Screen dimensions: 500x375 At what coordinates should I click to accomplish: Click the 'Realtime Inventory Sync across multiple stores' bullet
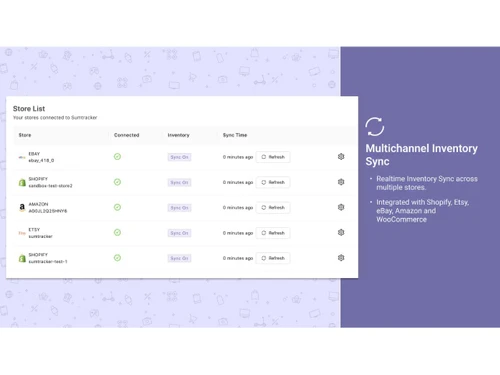(427, 183)
